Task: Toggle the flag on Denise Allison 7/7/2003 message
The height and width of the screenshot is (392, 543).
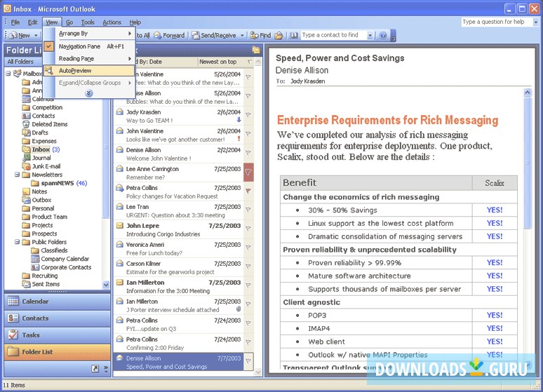Action: pos(248,361)
